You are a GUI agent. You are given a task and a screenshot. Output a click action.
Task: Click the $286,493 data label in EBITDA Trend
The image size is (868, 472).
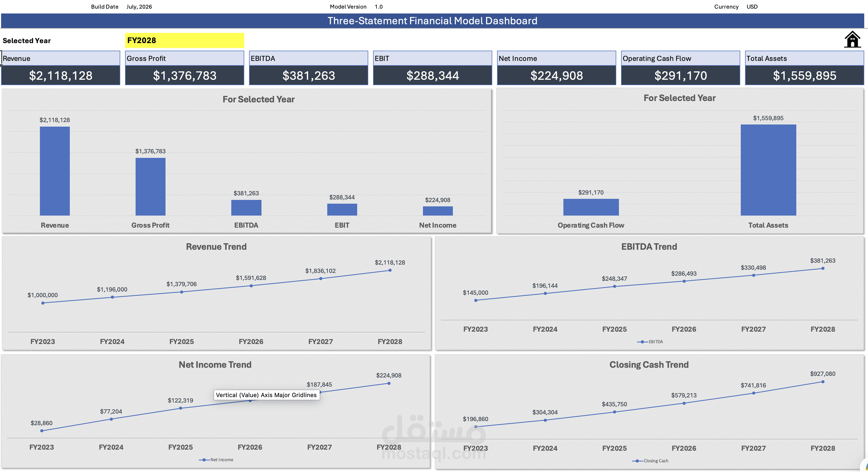click(x=684, y=274)
